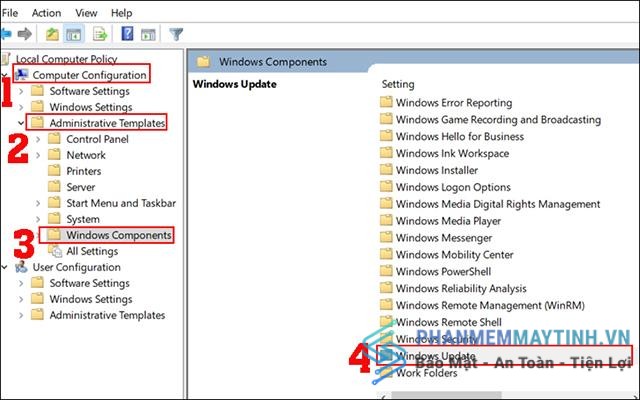
Task: Expand the System node
Action: 38,219
